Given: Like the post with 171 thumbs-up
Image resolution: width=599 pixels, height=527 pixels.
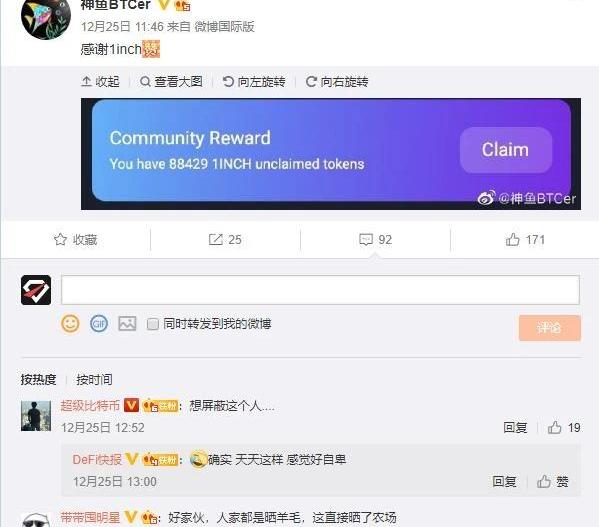Looking at the screenshot, I should [525, 239].
